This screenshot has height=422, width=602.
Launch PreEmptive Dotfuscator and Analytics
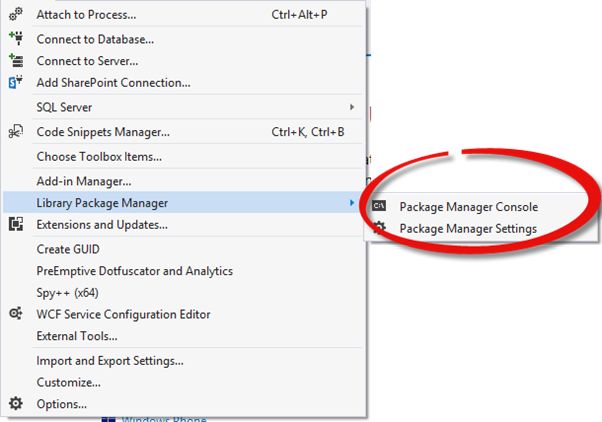(134, 271)
